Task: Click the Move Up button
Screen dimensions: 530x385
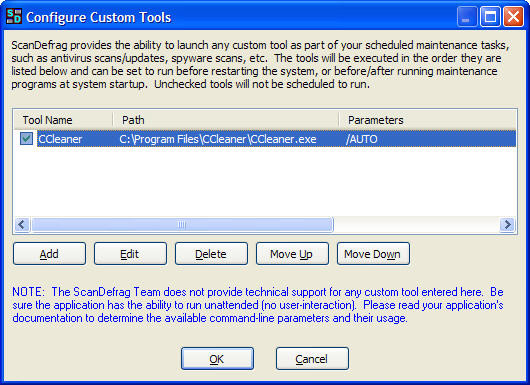Action: pos(292,254)
